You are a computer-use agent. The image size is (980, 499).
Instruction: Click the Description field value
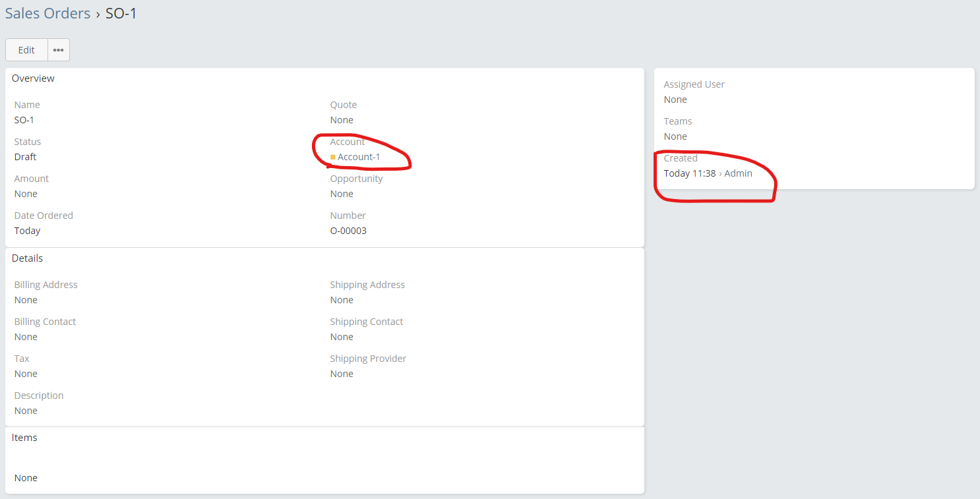[x=26, y=411]
